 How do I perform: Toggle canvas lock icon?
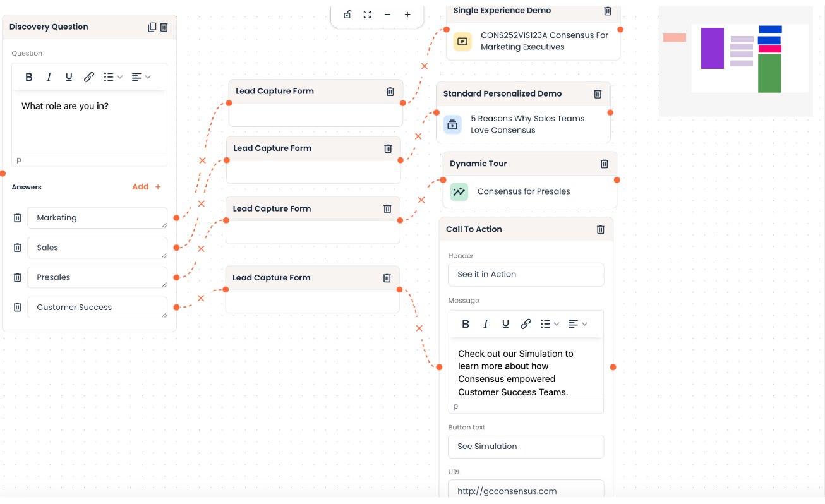(347, 15)
